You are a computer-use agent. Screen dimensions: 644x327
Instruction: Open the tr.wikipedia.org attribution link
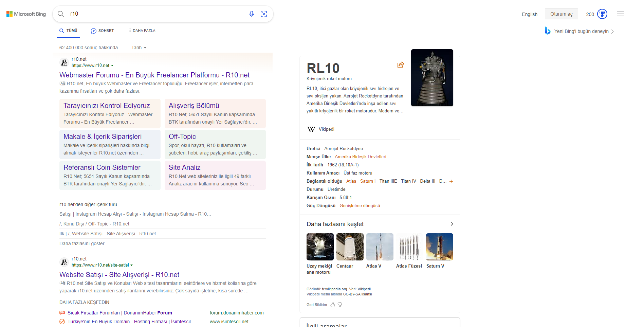click(x=334, y=289)
